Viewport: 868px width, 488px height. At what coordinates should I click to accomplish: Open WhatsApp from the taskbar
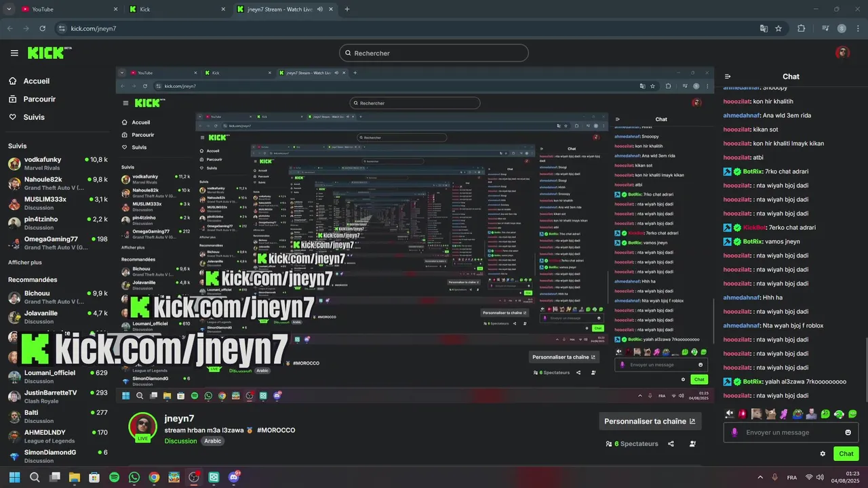(x=134, y=477)
